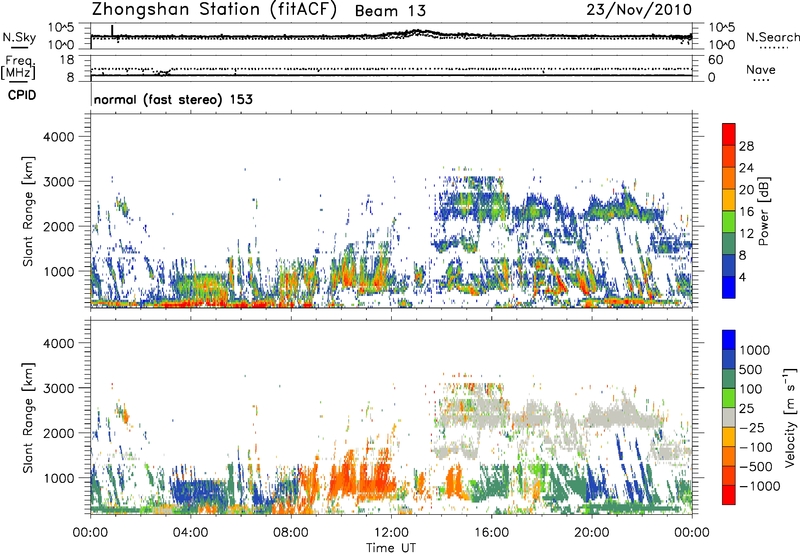800x554 pixels.
Task: Click the light green segment of velocity color bar
Action: coord(729,399)
